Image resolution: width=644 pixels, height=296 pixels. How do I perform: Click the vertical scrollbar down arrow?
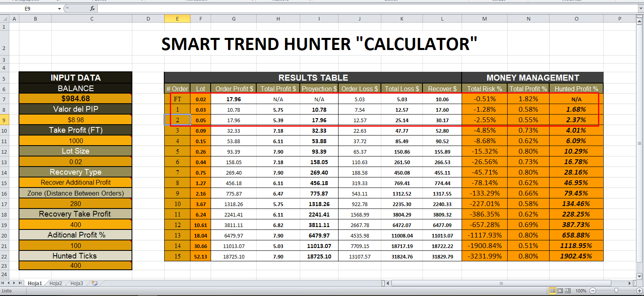point(639,276)
